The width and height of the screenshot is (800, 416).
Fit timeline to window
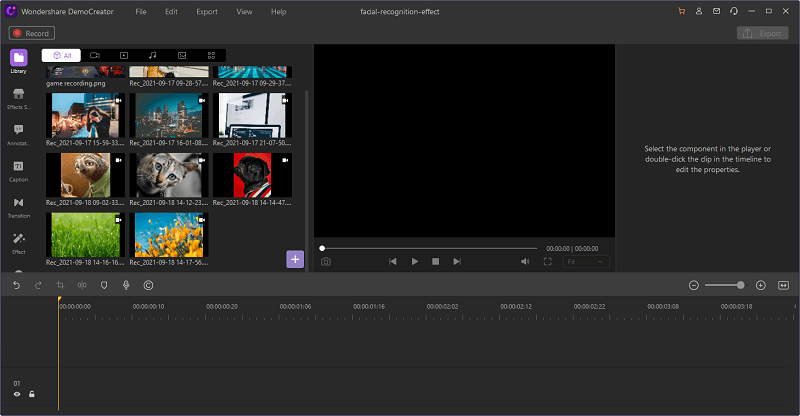point(784,285)
